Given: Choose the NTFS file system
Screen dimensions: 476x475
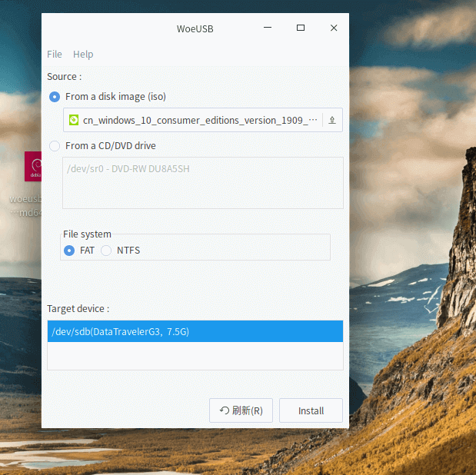Looking at the screenshot, I should (107, 251).
